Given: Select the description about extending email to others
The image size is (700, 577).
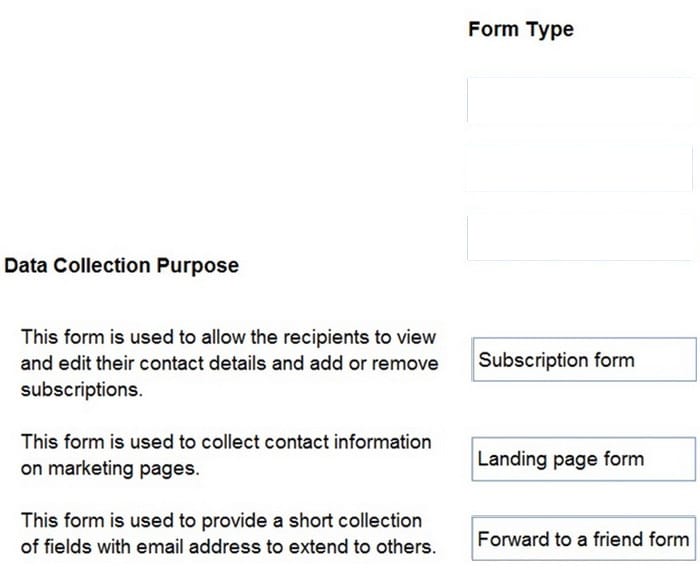Looking at the screenshot, I should pyautogui.click(x=228, y=534).
